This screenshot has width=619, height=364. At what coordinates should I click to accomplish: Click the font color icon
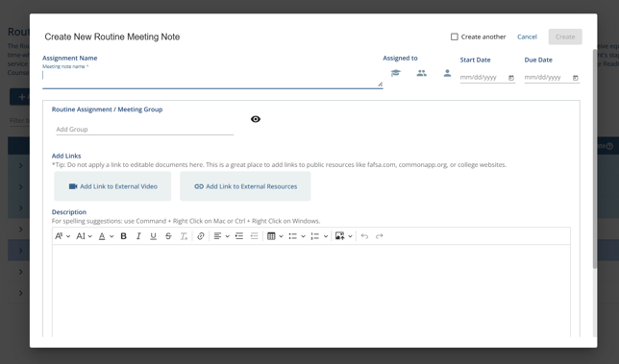tap(102, 236)
